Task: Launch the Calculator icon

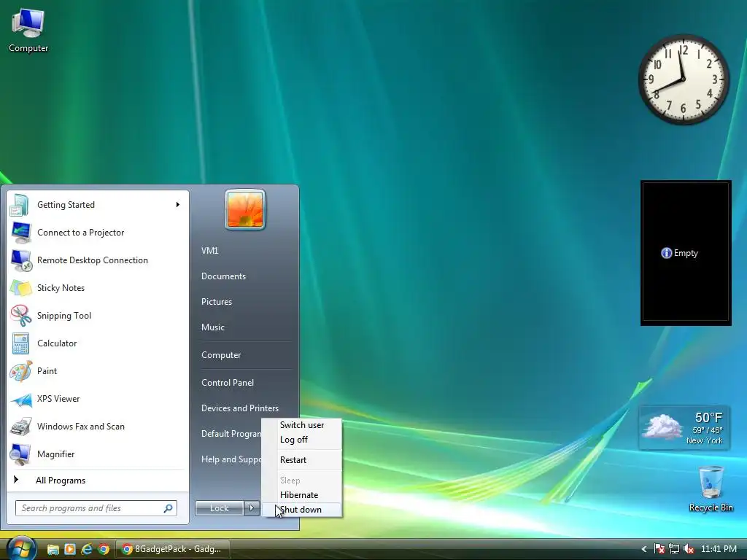Action: [x=20, y=343]
